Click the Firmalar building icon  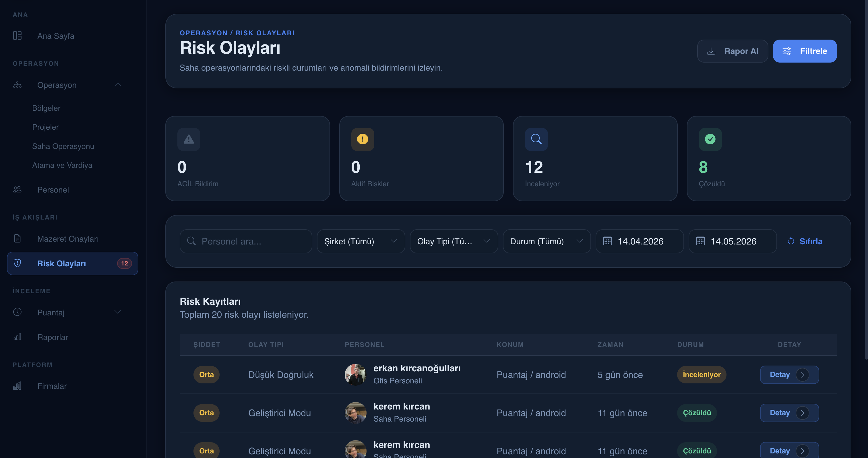click(x=17, y=386)
